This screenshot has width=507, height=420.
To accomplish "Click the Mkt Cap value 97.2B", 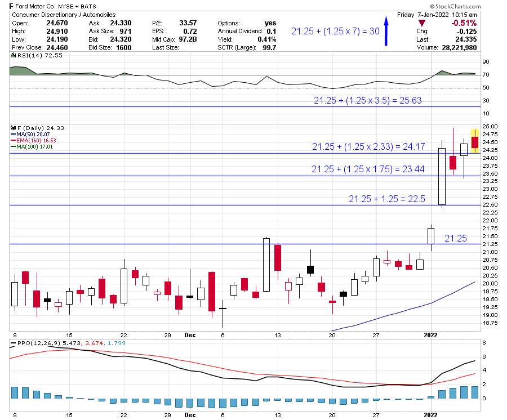I will (x=188, y=39).
